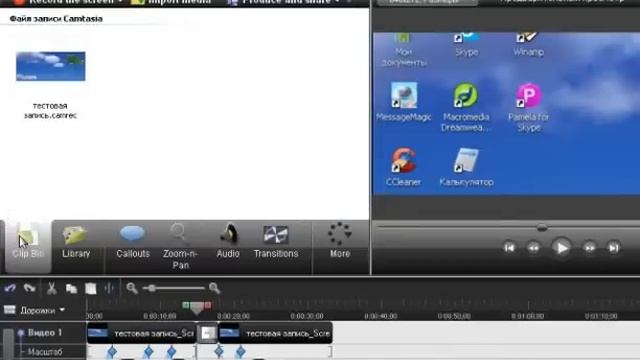Click the red selection end handle on playhead
The width and height of the screenshot is (640, 360).
[208, 305]
